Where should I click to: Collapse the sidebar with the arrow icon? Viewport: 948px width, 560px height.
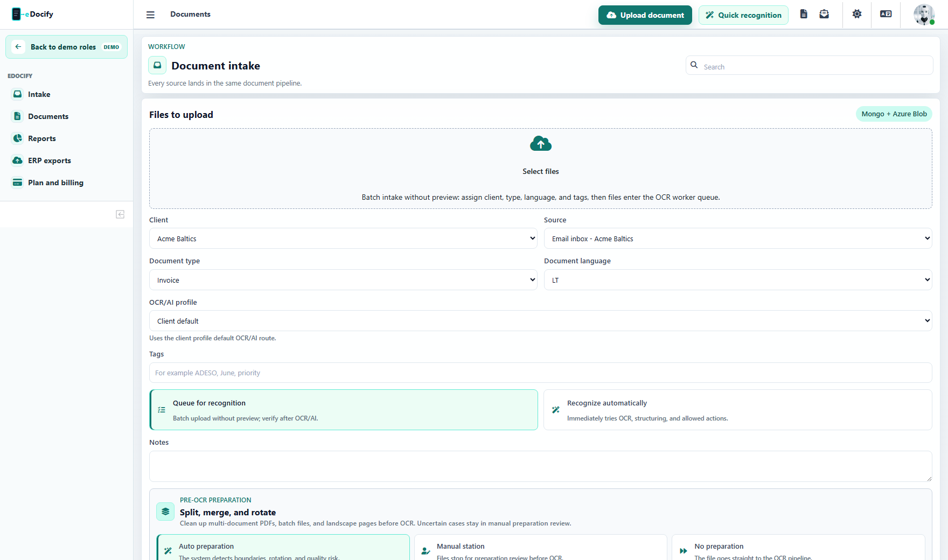click(x=120, y=214)
